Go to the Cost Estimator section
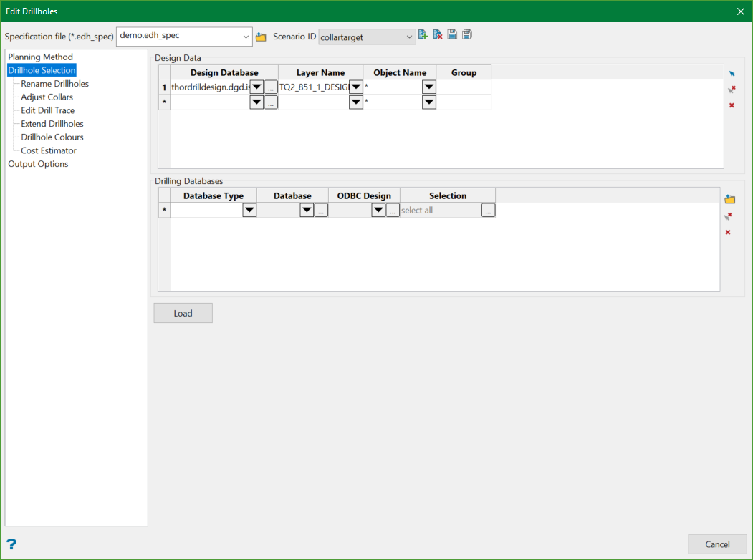This screenshot has width=753, height=560. tap(49, 150)
